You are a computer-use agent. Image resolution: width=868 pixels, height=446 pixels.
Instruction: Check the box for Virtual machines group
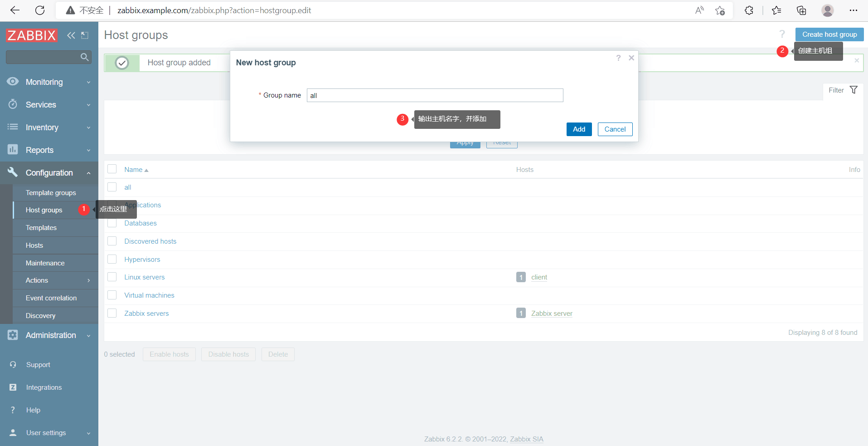(112, 295)
